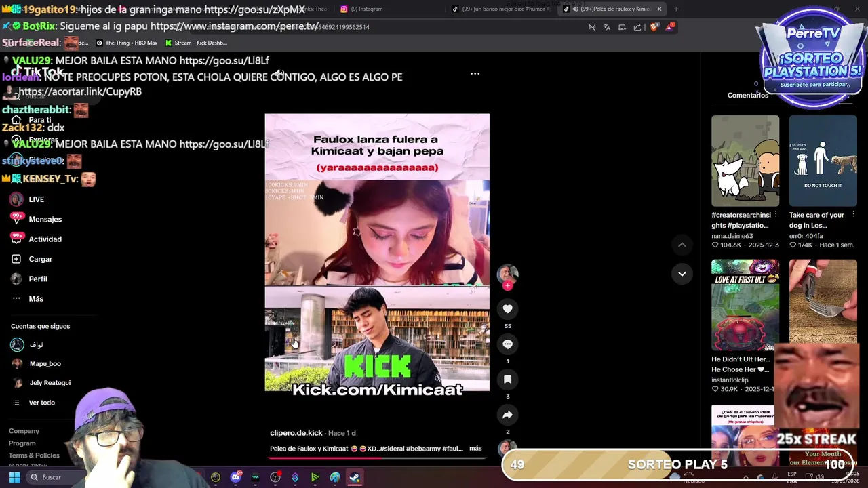
Task: Open the clipero.de.kick profile link
Action: pos(296,433)
